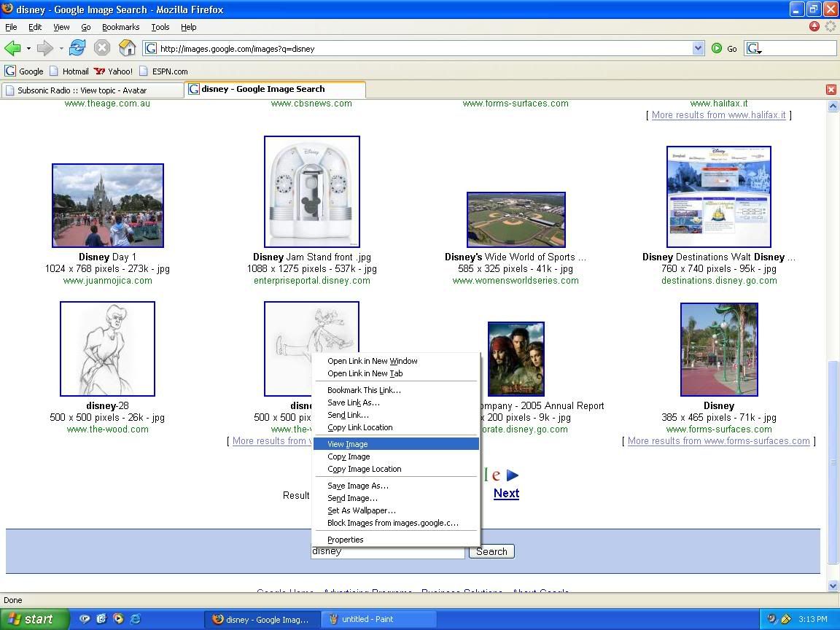Open the Go menu

(86, 27)
